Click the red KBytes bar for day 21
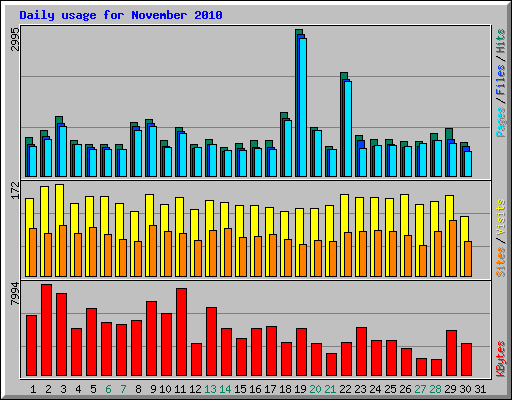The height and width of the screenshot is (400, 512). [x=331, y=364]
